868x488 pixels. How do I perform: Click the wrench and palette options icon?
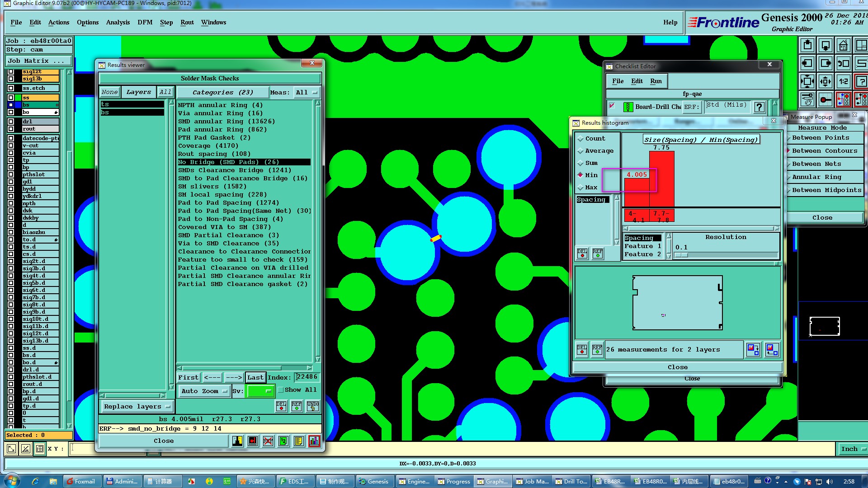tap(807, 99)
